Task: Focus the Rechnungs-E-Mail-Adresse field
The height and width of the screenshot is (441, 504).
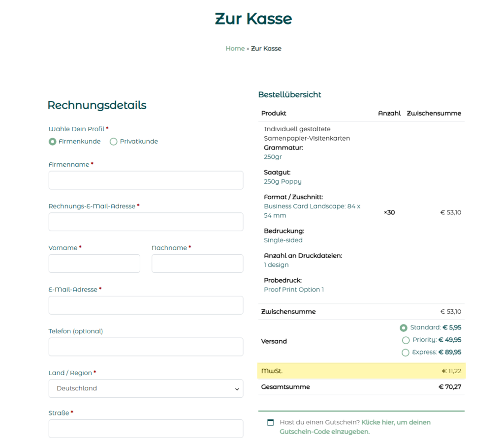Action: click(x=146, y=222)
